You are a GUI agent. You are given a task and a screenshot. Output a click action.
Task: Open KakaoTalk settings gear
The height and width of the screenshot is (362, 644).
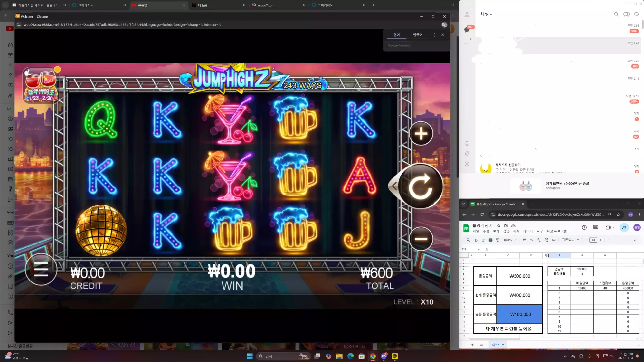[x=467, y=164]
